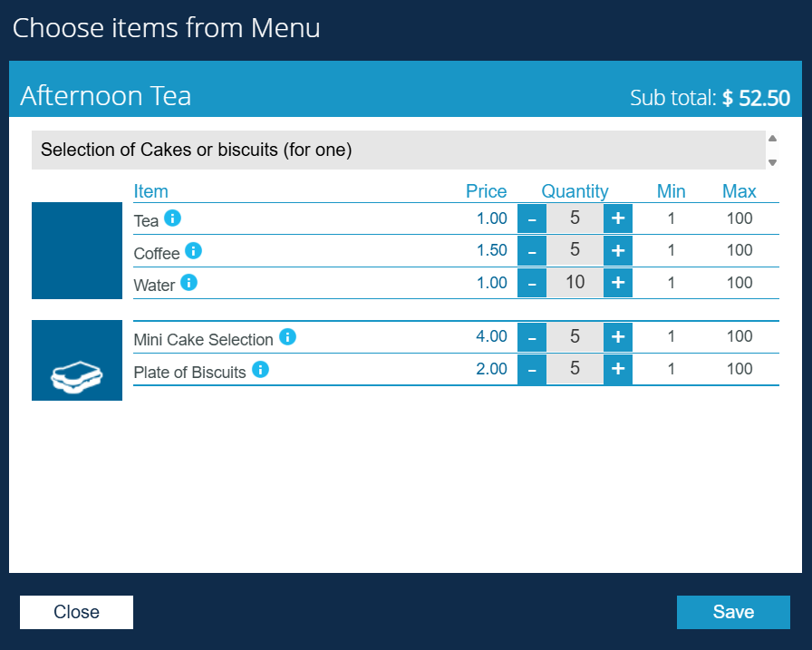View Mini Cake Selection info icon
The width and height of the screenshot is (812, 650).
click(287, 337)
